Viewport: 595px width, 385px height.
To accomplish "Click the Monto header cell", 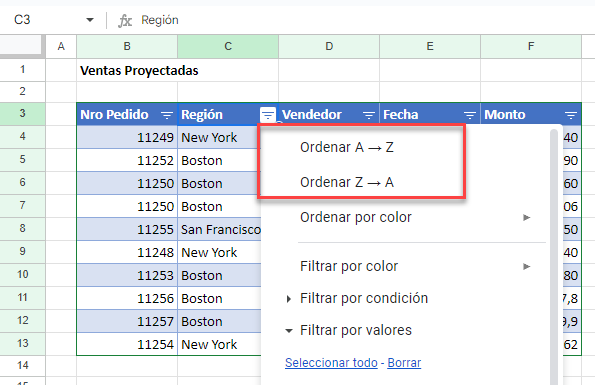I will click(531, 114).
